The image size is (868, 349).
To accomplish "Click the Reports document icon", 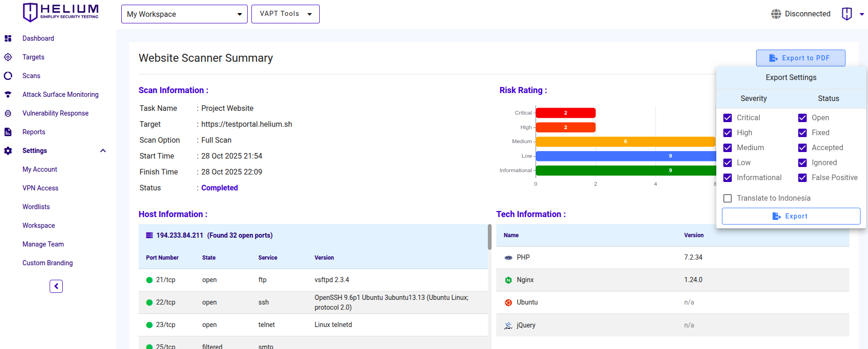I will click(8, 132).
